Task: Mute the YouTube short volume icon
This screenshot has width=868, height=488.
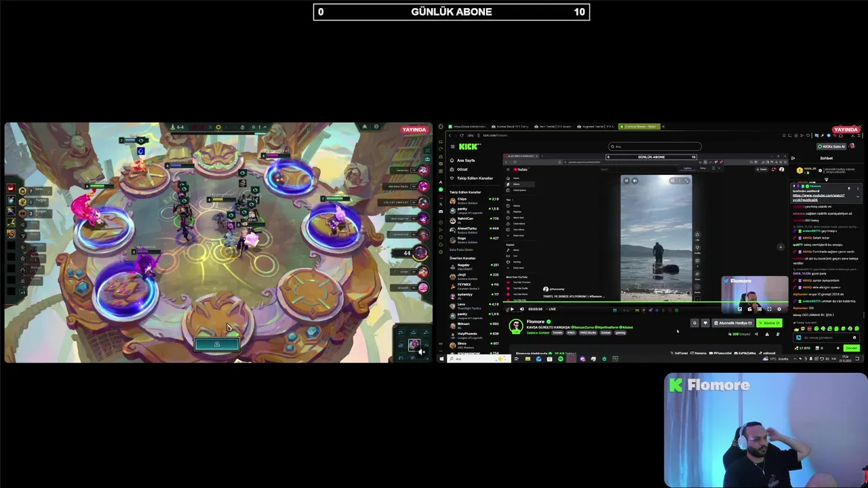Action: [635, 181]
